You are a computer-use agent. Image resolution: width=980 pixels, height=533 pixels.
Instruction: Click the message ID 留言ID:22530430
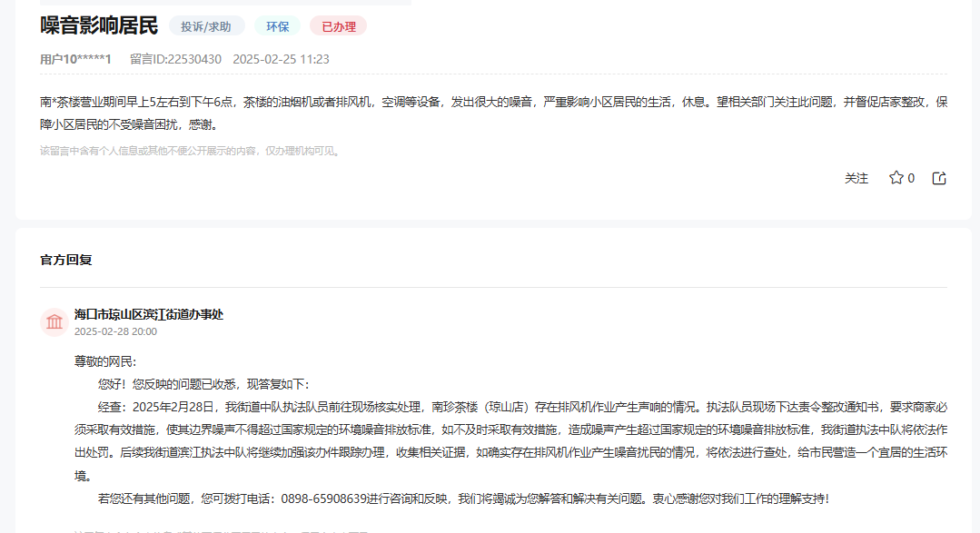coord(175,59)
